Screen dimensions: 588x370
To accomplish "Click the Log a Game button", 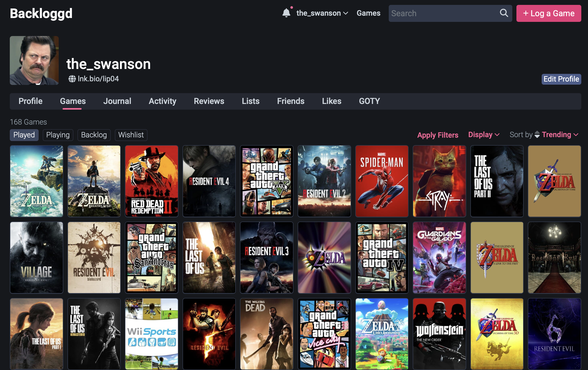I will pos(549,13).
